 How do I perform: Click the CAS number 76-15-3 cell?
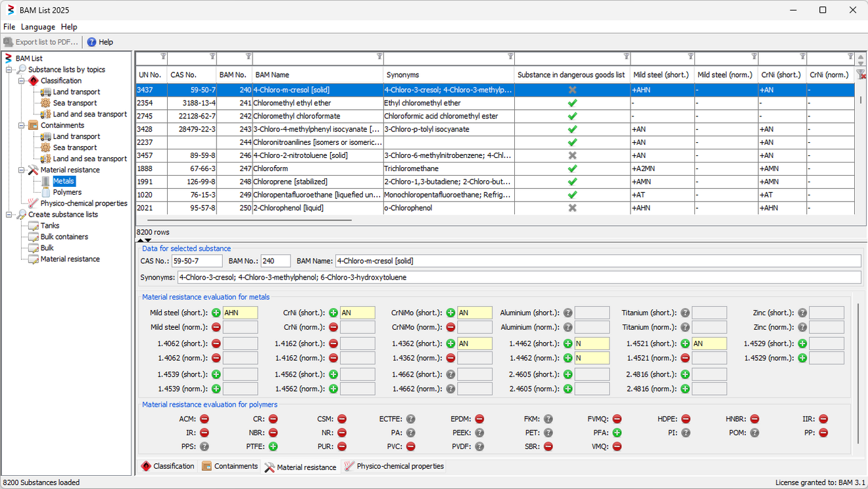point(192,195)
